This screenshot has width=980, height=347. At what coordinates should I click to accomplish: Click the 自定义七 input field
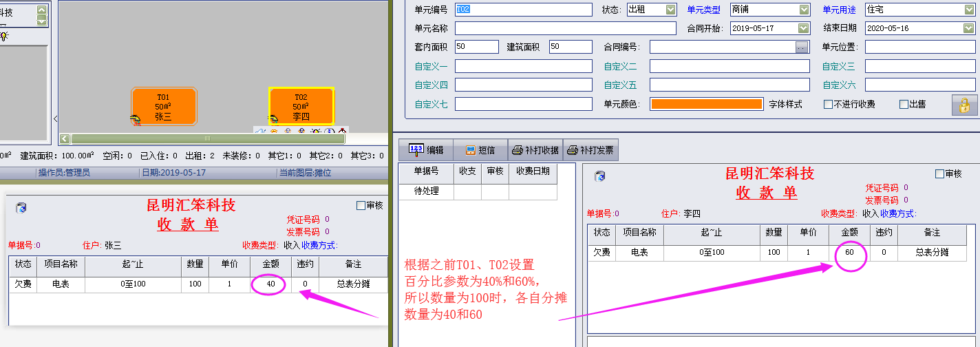coord(523,104)
